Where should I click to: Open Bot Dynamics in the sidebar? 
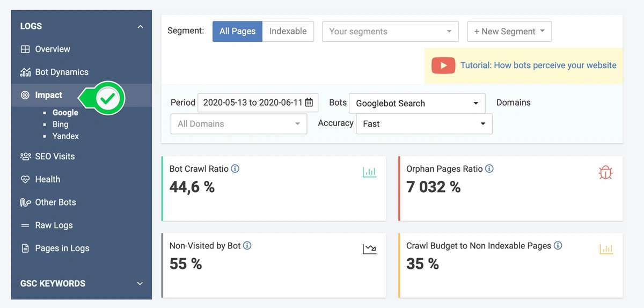point(61,72)
